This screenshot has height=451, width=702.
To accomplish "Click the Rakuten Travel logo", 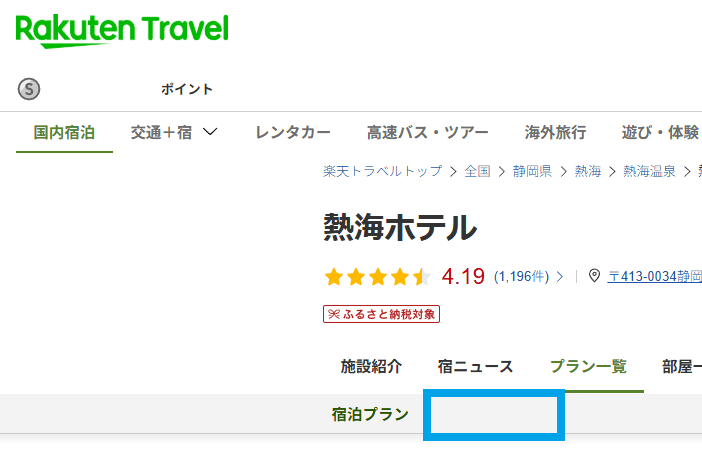I will click(122, 31).
